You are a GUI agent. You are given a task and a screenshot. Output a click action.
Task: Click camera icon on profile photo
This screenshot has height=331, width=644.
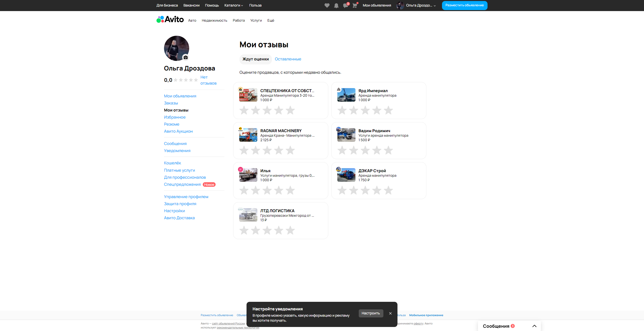(x=186, y=57)
